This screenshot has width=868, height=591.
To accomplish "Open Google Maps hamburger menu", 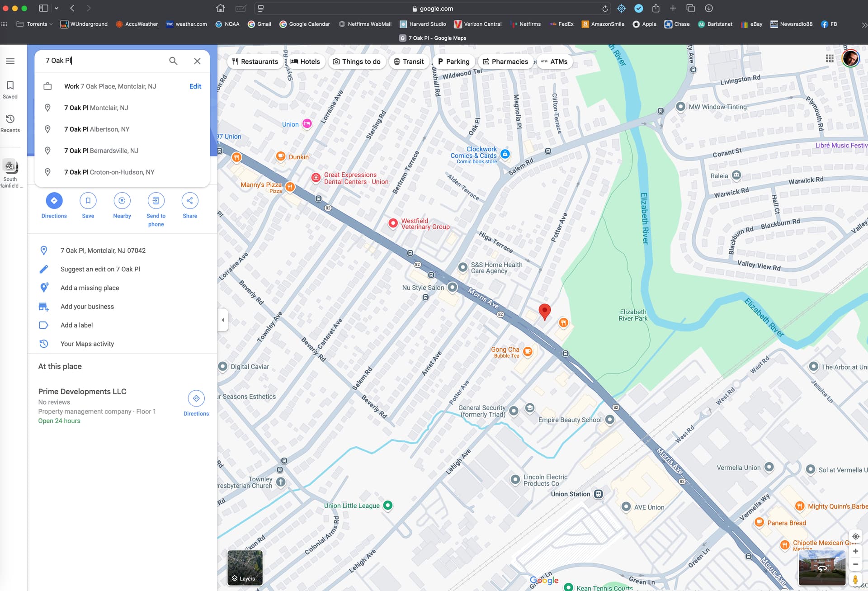I will tap(10, 61).
